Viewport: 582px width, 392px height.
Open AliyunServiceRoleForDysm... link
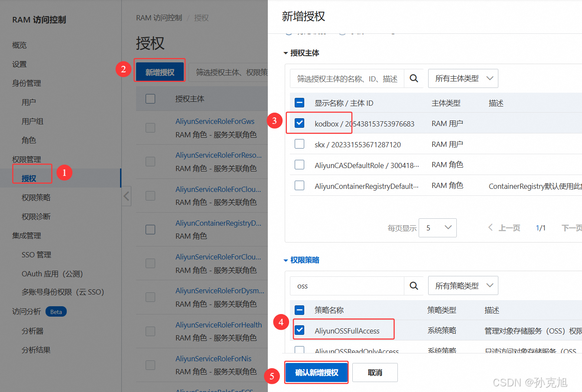[x=220, y=291]
